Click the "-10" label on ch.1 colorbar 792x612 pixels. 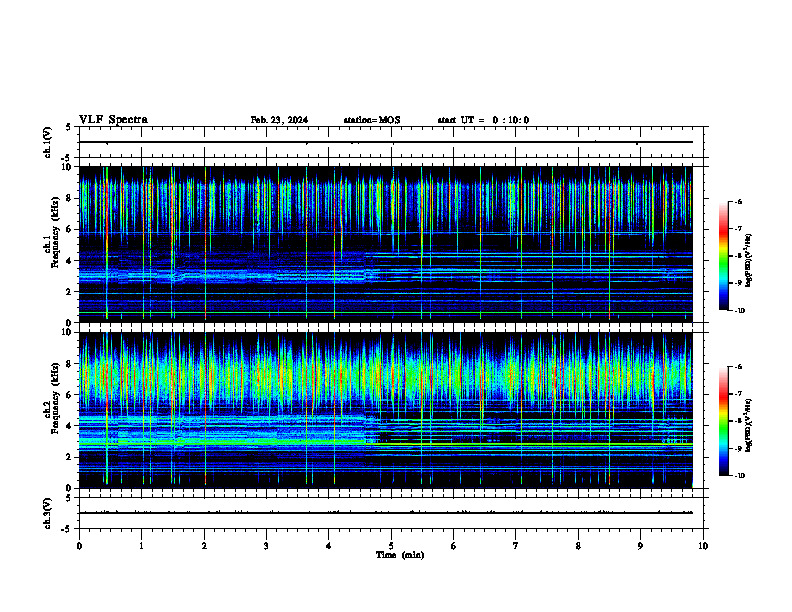[x=739, y=311]
